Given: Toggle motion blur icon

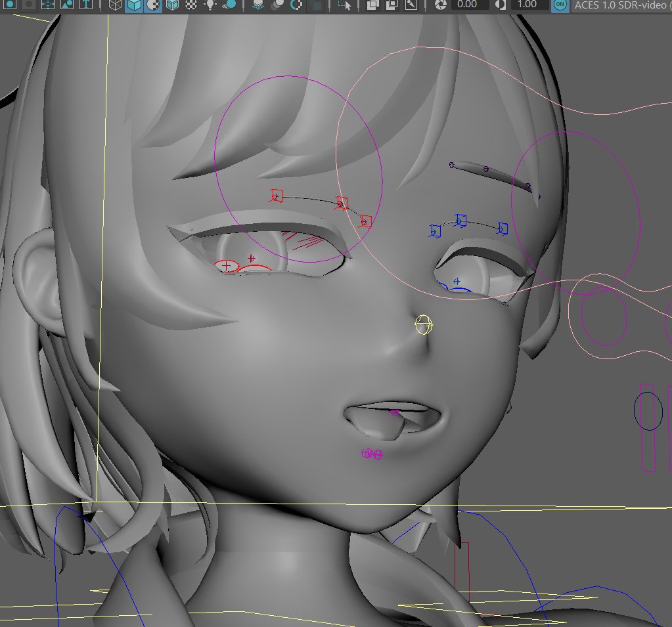Looking at the screenshot, I should 277,5.
